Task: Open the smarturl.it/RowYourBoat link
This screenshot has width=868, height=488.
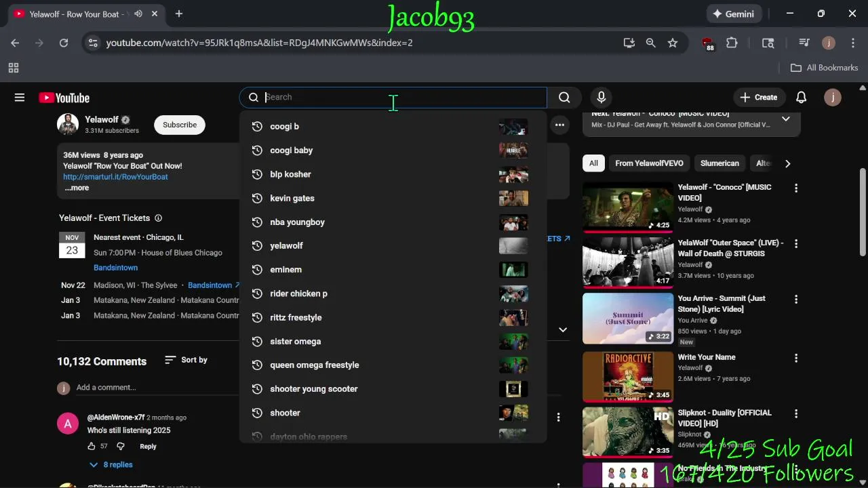Action: (115, 177)
